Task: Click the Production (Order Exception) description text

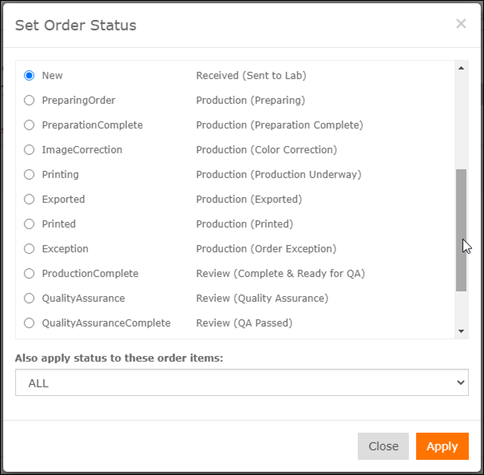Action: pyautogui.click(x=266, y=249)
